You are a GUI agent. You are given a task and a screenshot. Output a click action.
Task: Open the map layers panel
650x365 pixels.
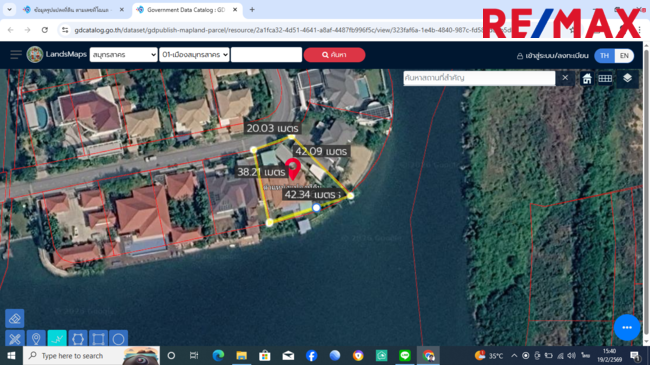tap(627, 78)
